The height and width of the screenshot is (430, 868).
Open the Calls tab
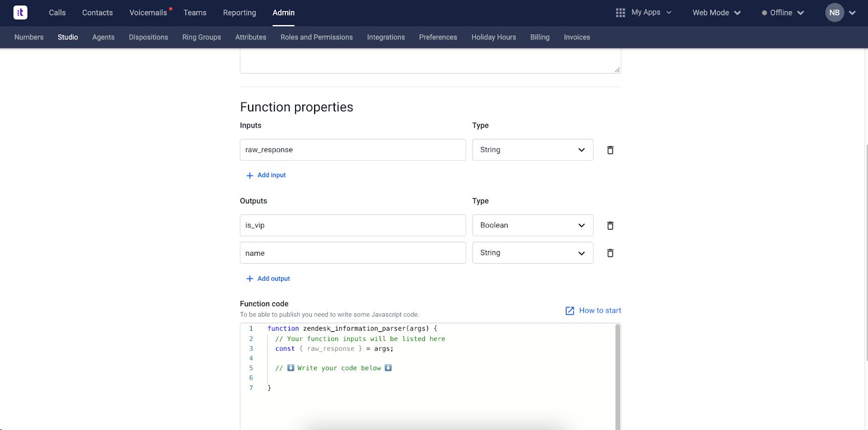57,12
